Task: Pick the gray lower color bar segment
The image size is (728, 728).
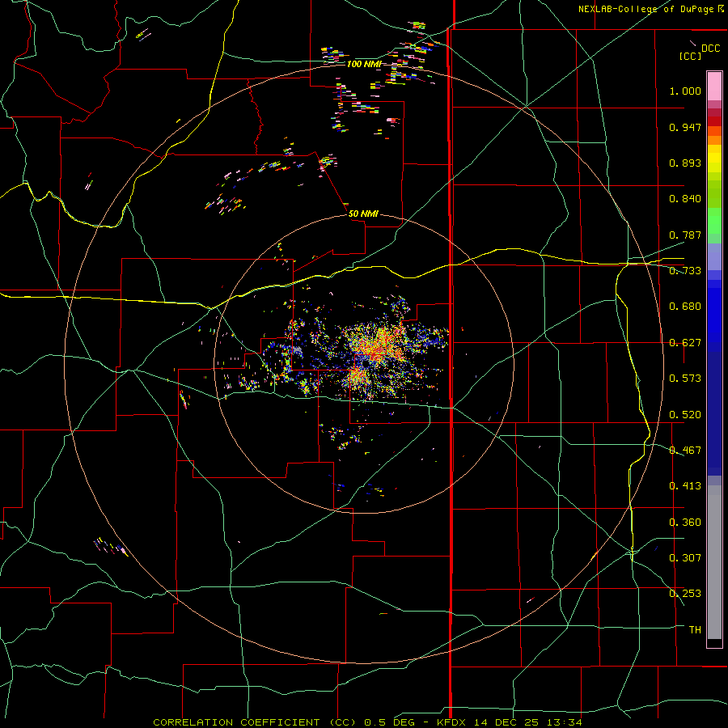Action: 714,562
